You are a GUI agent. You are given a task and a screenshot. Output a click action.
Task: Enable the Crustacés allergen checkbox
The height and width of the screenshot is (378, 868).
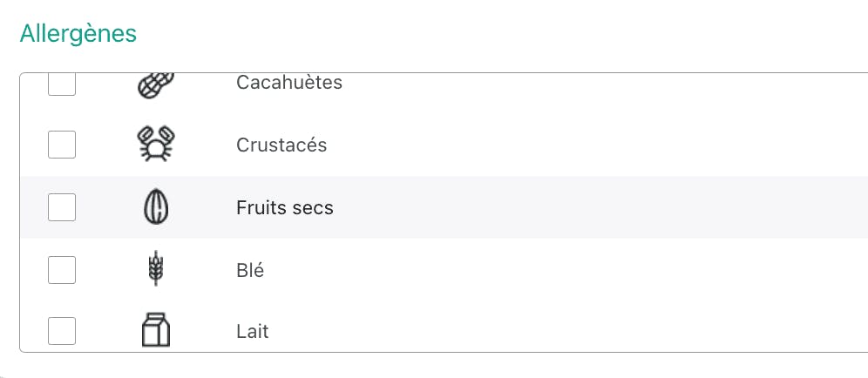62,145
